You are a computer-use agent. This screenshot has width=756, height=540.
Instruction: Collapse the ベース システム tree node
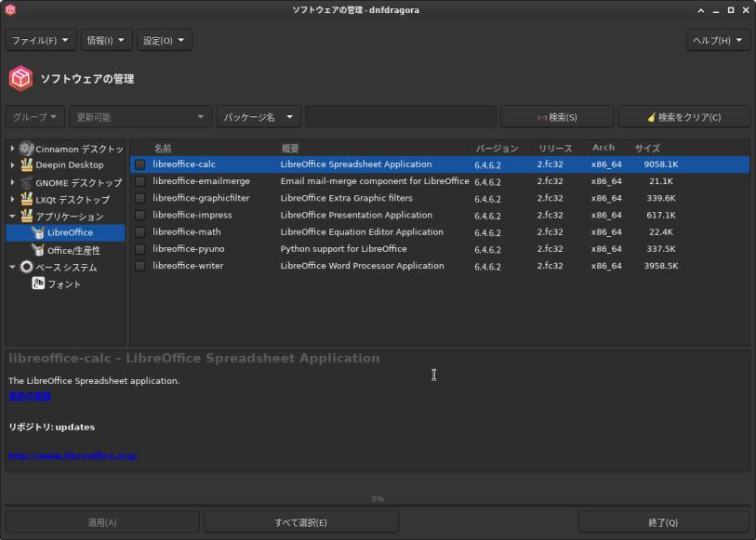12,267
